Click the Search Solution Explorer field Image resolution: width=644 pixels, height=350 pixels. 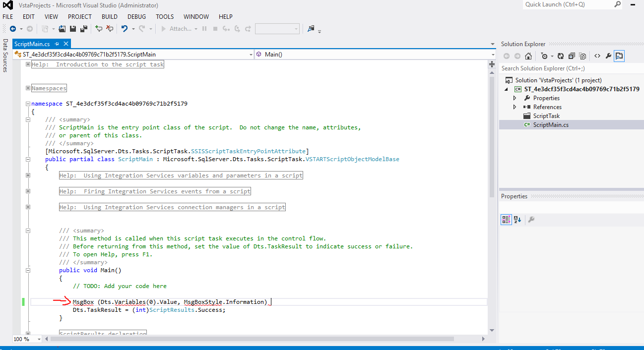tap(571, 68)
